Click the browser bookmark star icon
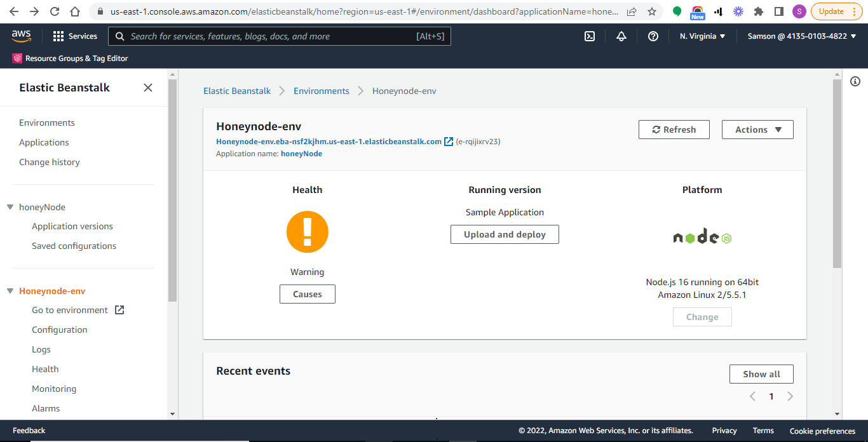Viewport: 868px width, 442px height. tap(653, 11)
